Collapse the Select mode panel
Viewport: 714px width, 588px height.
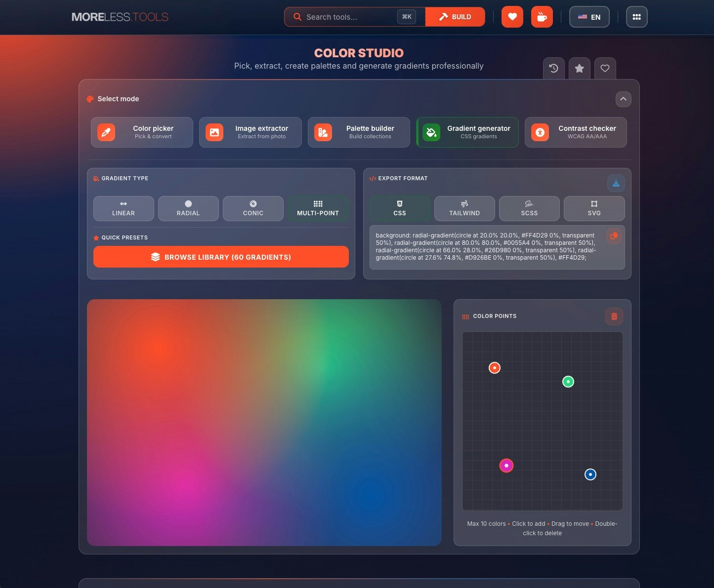[623, 100]
